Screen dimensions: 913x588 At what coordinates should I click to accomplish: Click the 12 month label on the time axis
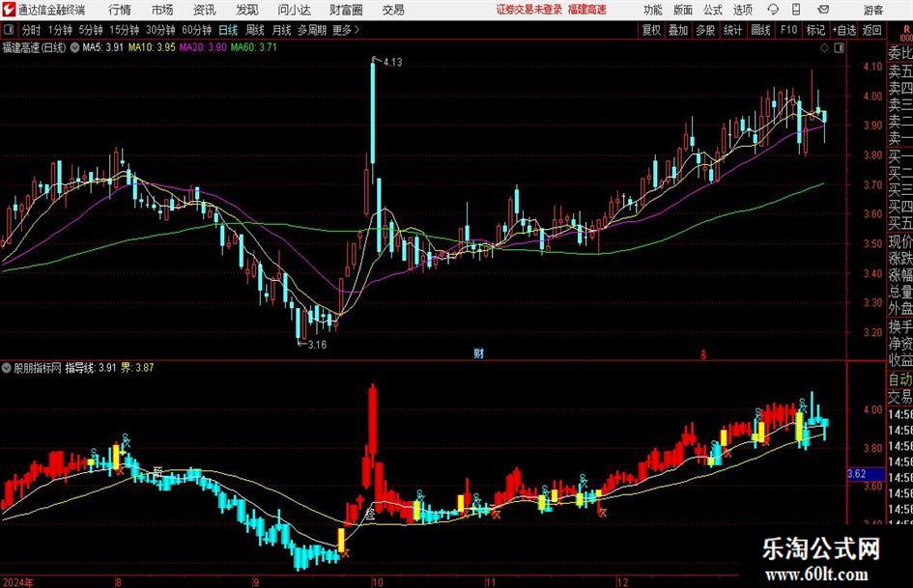[x=623, y=581]
